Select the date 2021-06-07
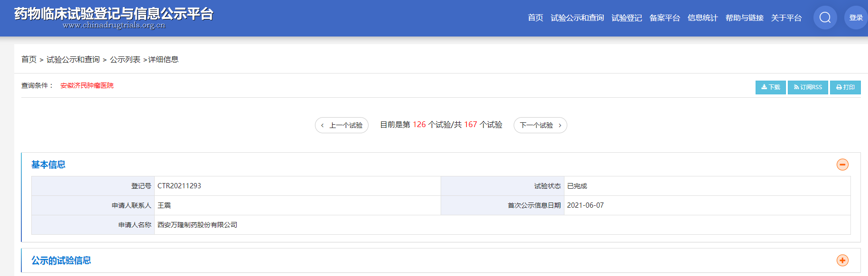 [x=585, y=205]
